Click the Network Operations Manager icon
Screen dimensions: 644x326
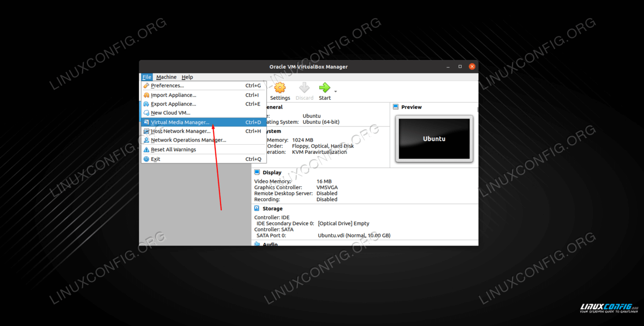(146, 140)
